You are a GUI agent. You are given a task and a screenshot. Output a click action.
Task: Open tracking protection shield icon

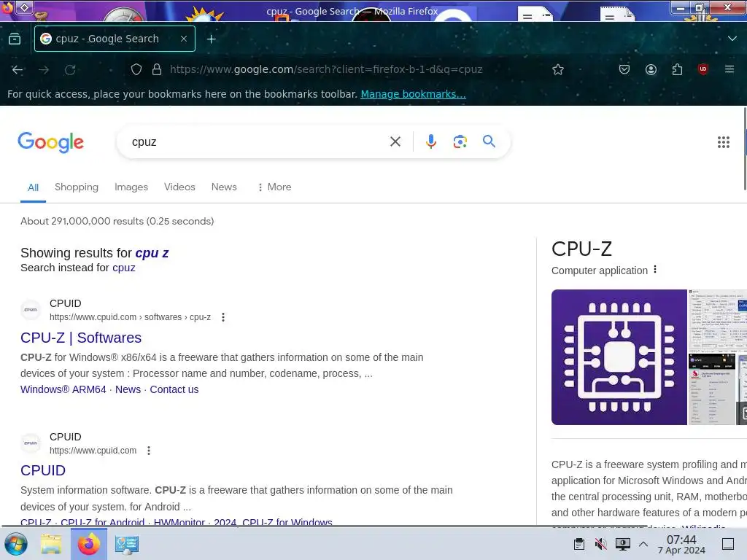tap(136, 69)
